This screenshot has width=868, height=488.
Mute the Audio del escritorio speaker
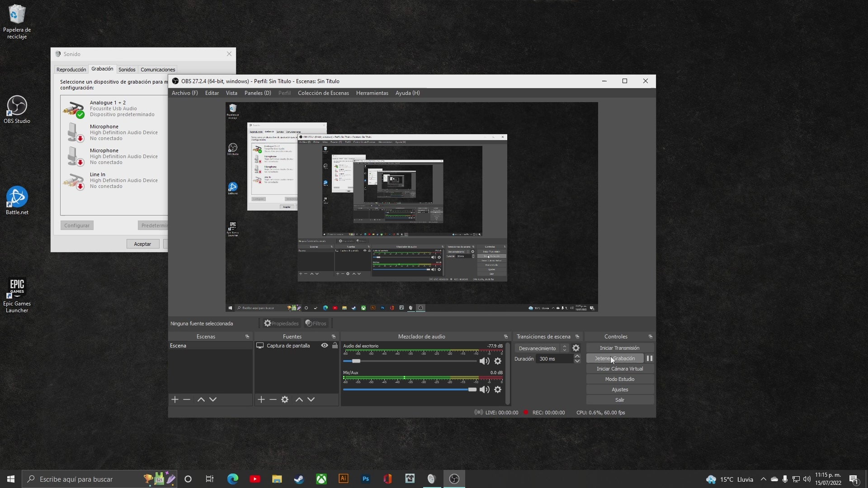[x=484, y=361]
